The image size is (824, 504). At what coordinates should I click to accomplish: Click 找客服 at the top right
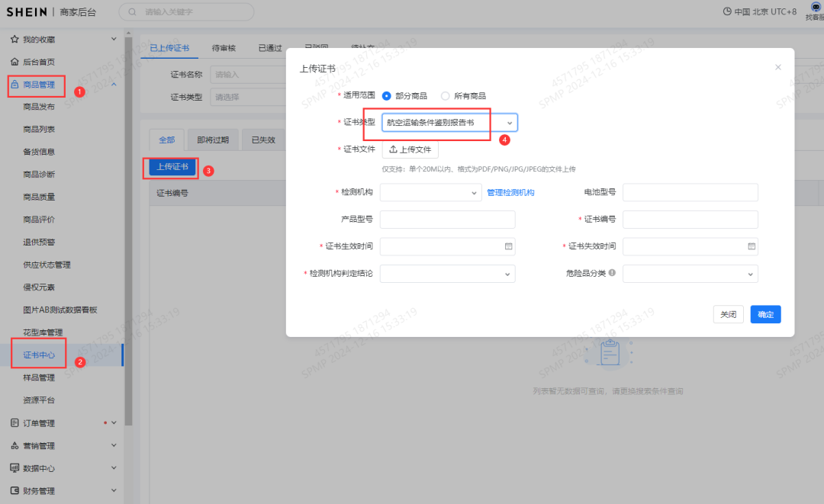[x=816, y=11]
